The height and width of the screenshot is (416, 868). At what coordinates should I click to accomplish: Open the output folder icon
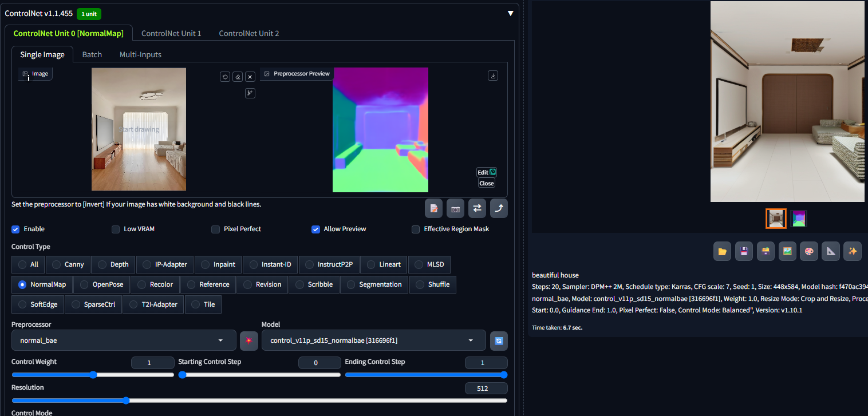tap(722, 251)
